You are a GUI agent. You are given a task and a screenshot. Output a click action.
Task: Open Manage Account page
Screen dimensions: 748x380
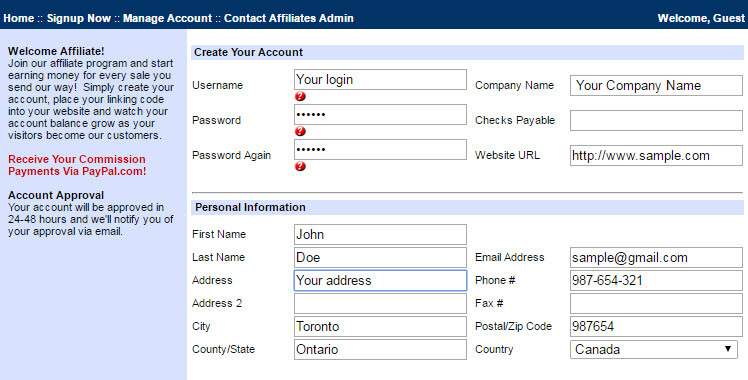[167, 18]
